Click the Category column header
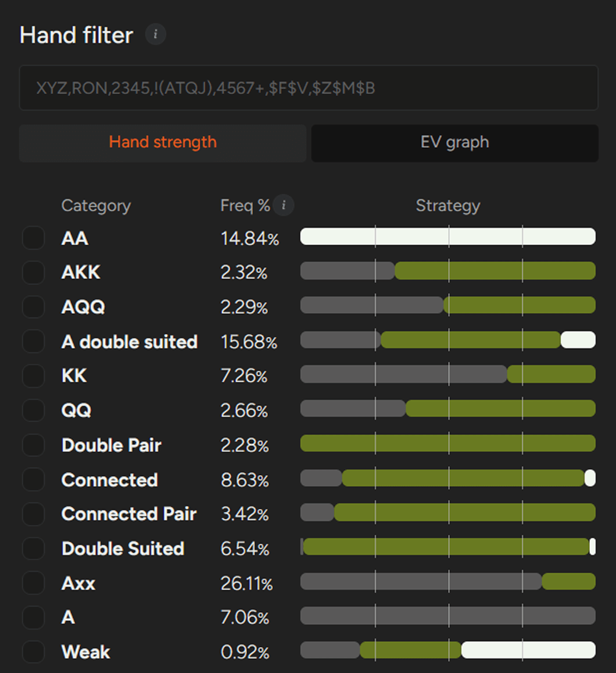Viewport: 616px width, 673px height. tap(96, 206)
